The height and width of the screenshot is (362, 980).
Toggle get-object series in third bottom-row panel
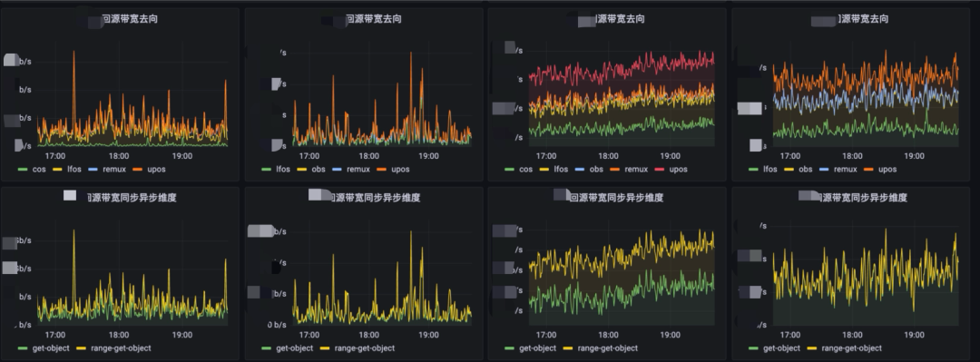pos(538,348)
